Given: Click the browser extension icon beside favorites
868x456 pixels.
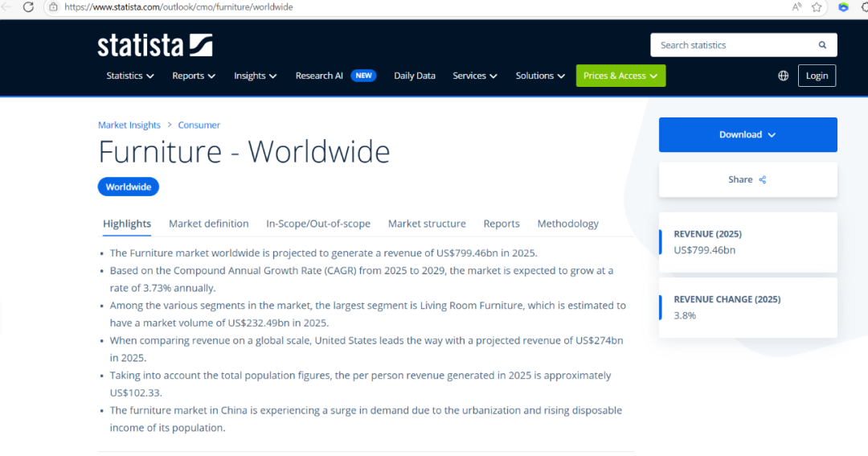Looking at the screenshot, I should 844,7.
